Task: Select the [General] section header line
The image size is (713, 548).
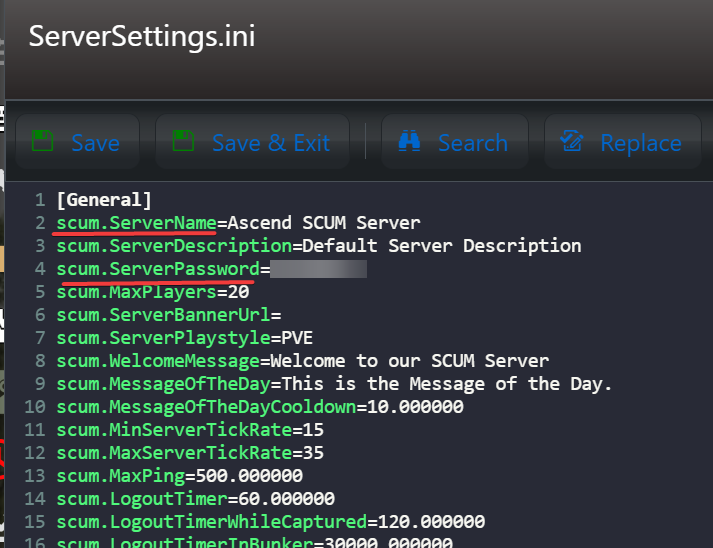Action: [x=104, y=200]
